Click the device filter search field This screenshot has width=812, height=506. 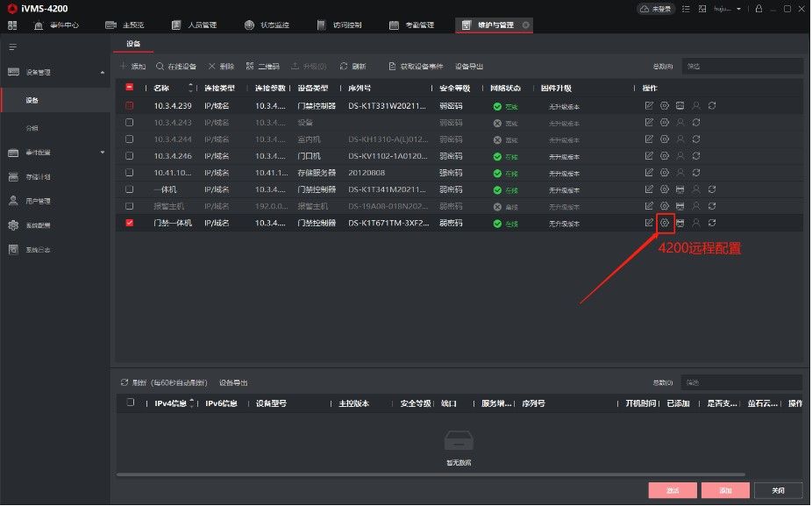(743, 67)
